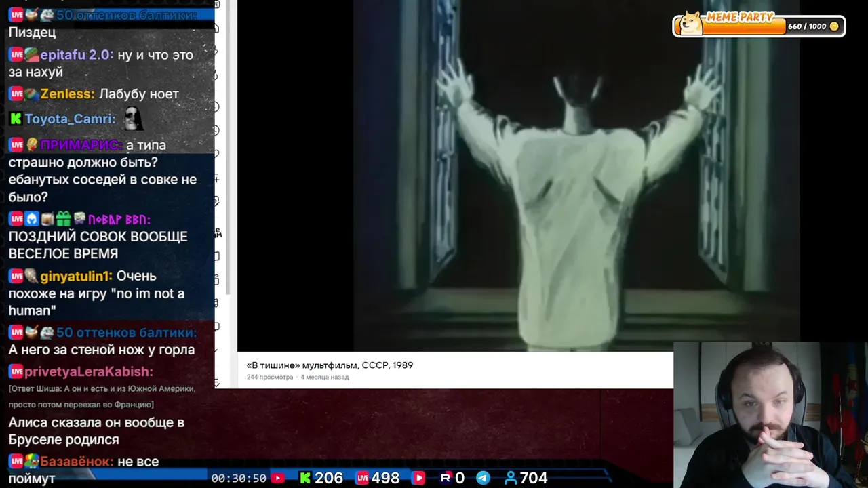Click message 'ну и что это за нахуй'
868x488 pixels.
[x=101, y=64]
